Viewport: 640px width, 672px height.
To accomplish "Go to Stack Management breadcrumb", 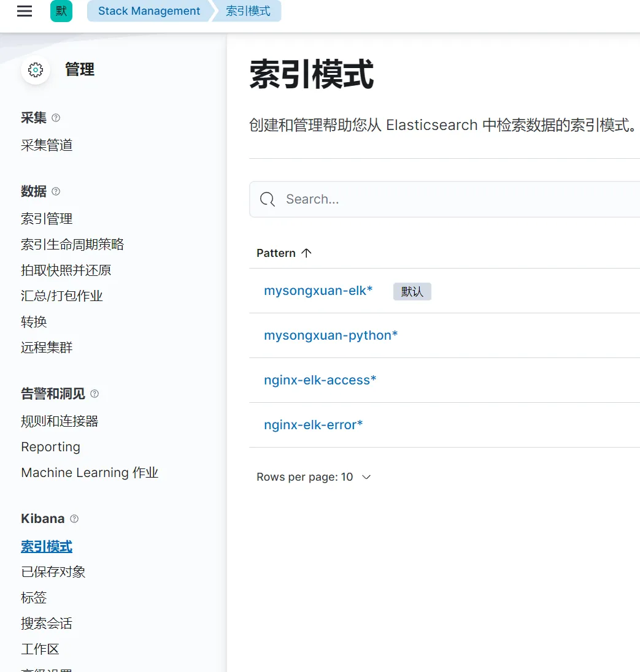I will [149, 11].
